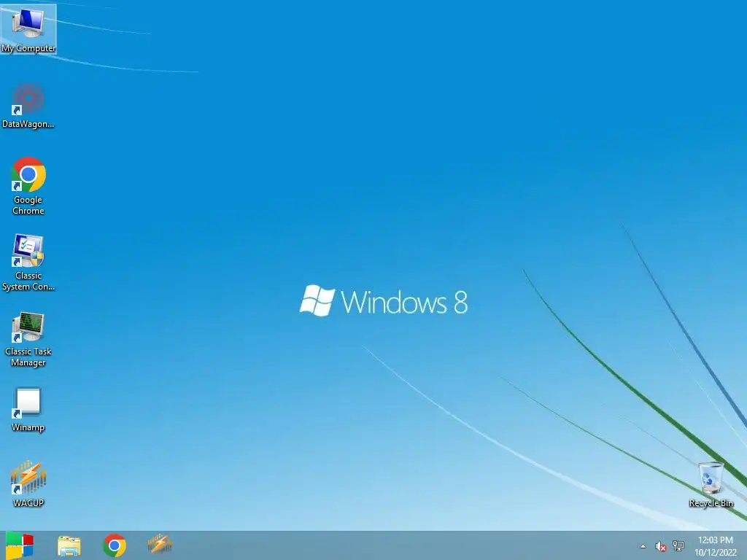Open the taskbar clock showing 12:03 PM
747x560 pixels.
click(716, 546)
